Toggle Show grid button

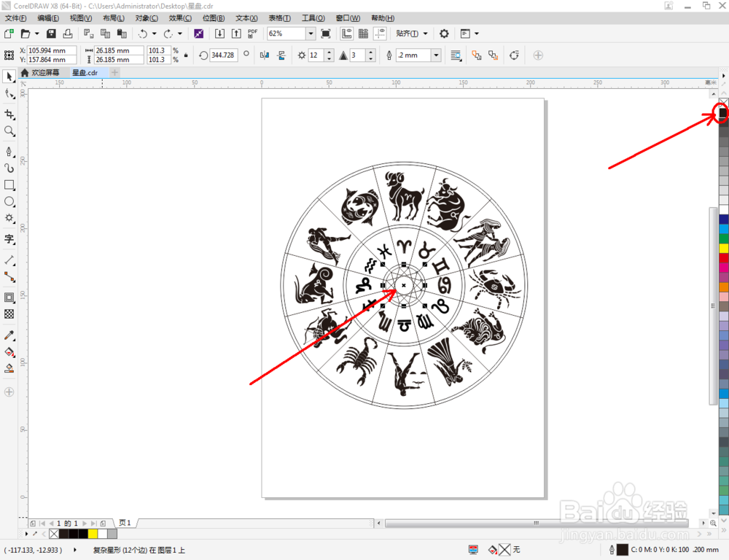tap(364, 34)
